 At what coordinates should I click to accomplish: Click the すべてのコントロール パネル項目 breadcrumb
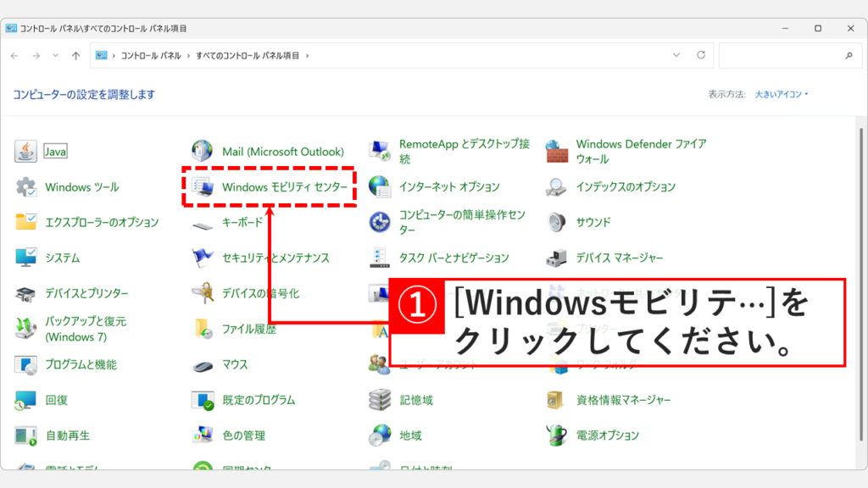click(248, 56)
